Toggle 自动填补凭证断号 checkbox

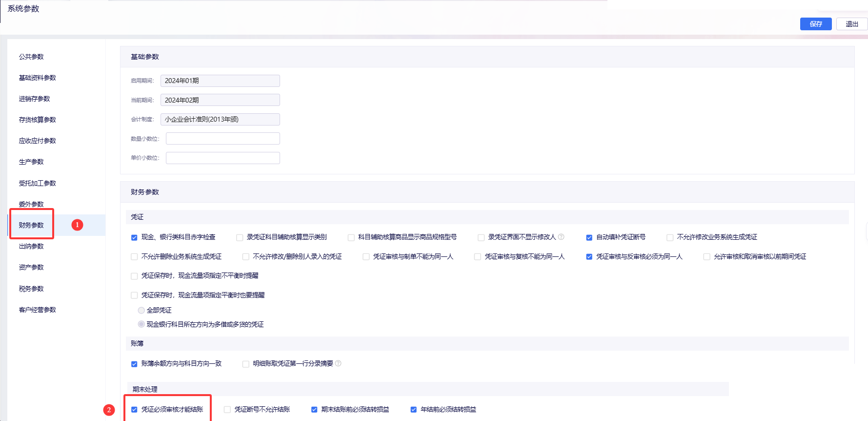(x=589, y=237)
